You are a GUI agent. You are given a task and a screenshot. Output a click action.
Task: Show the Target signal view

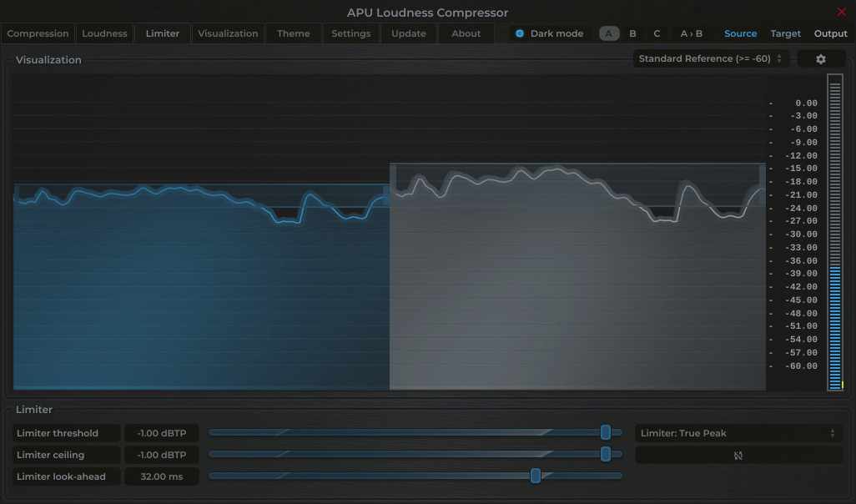pyautogui.click(x=785, y=33)
